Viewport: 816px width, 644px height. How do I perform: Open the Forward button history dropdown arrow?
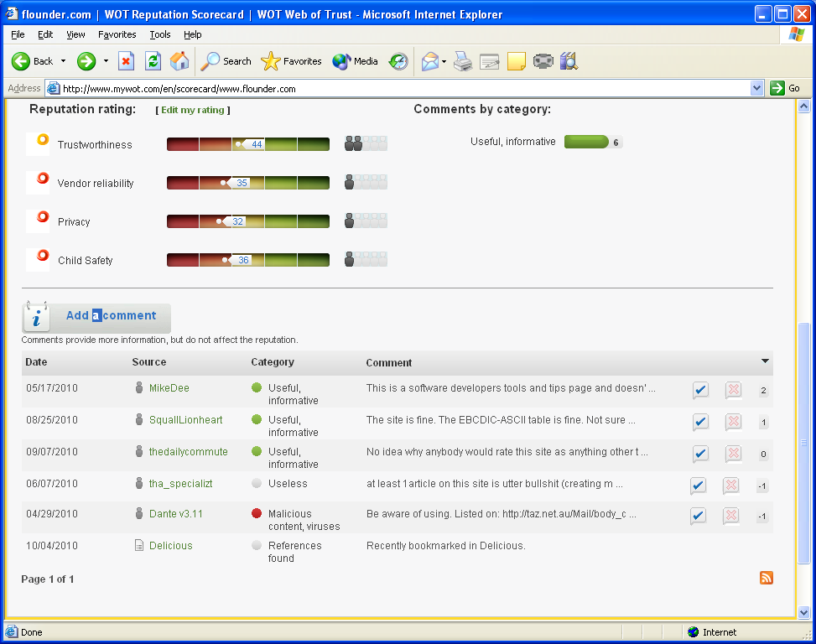point(107,61)
